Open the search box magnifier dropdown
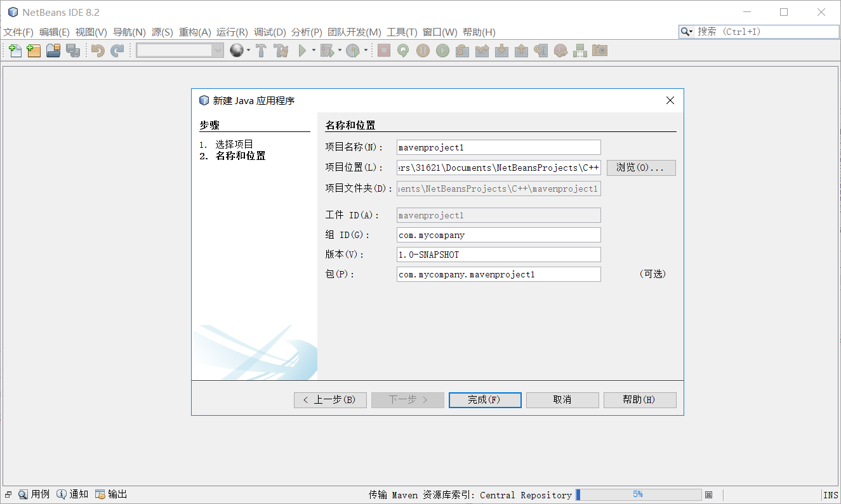 [x=687, y=32]
